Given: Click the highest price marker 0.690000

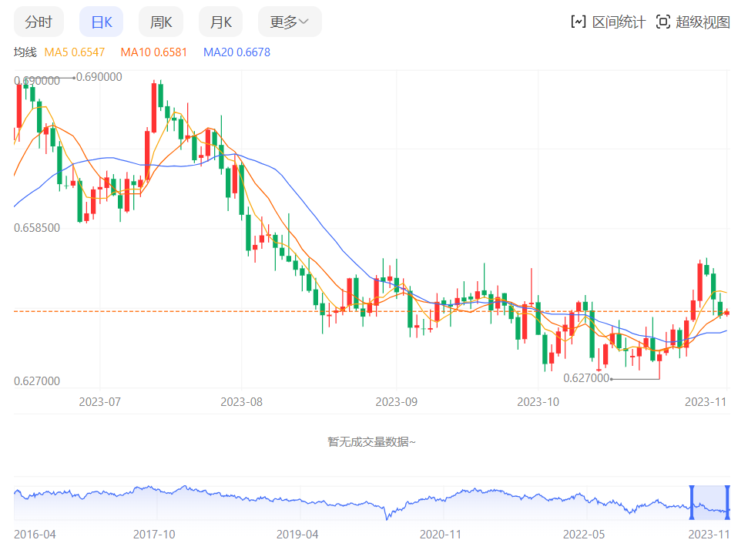Looking at the screenshot, I should click(99, 77).
